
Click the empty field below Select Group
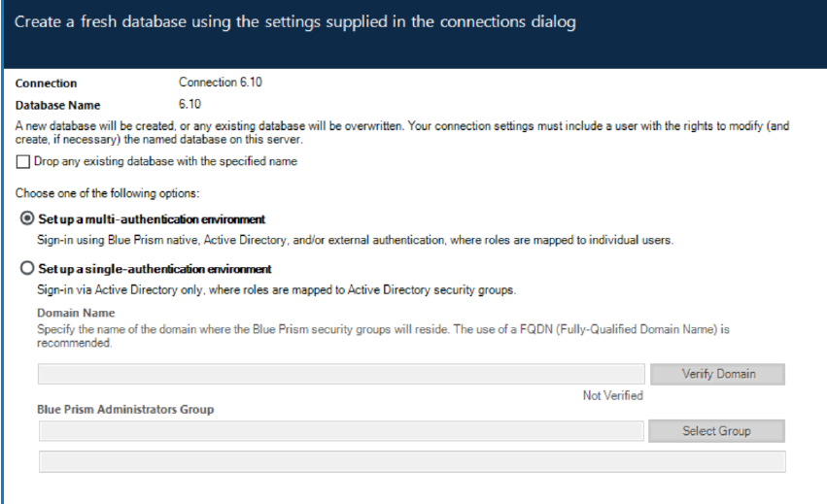(410, 460)
